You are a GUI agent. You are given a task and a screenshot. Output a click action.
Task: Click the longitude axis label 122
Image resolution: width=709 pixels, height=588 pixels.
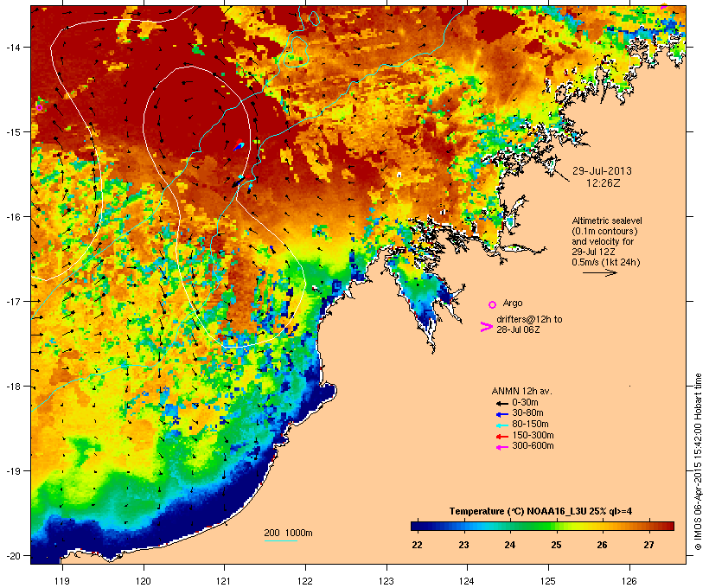(305, 581)
